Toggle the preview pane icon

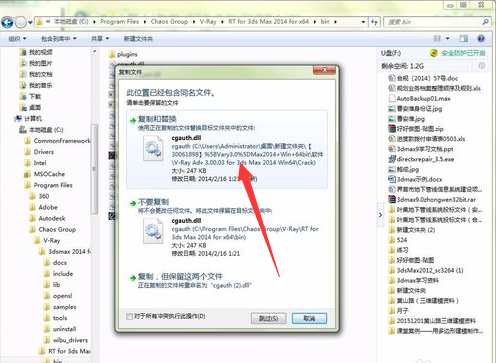click(x=464, y=39)
